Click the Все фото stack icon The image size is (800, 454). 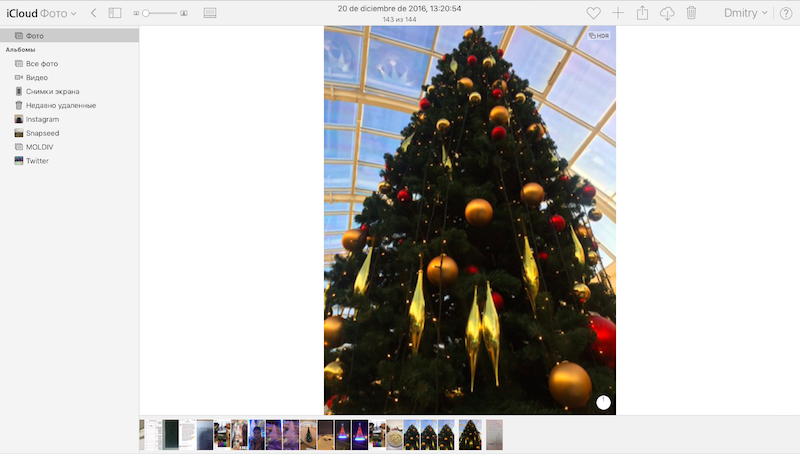pyautogui.click(x=19, y=64)
